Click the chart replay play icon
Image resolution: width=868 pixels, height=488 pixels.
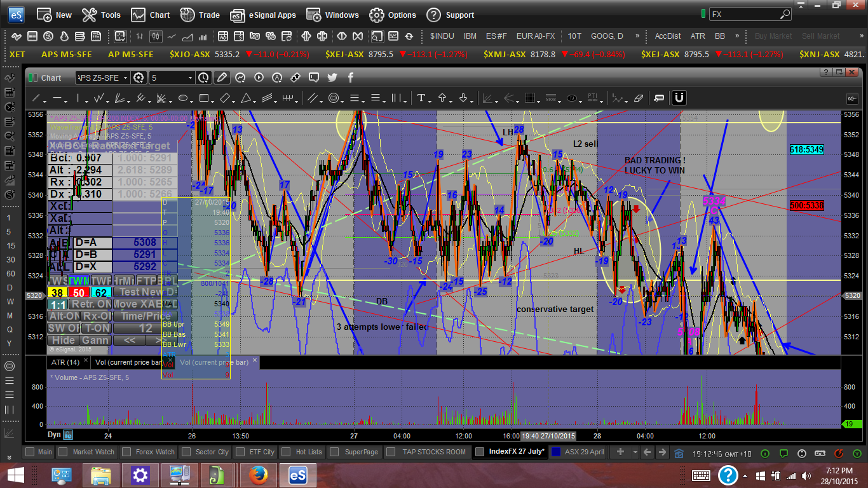click(259, 78)
